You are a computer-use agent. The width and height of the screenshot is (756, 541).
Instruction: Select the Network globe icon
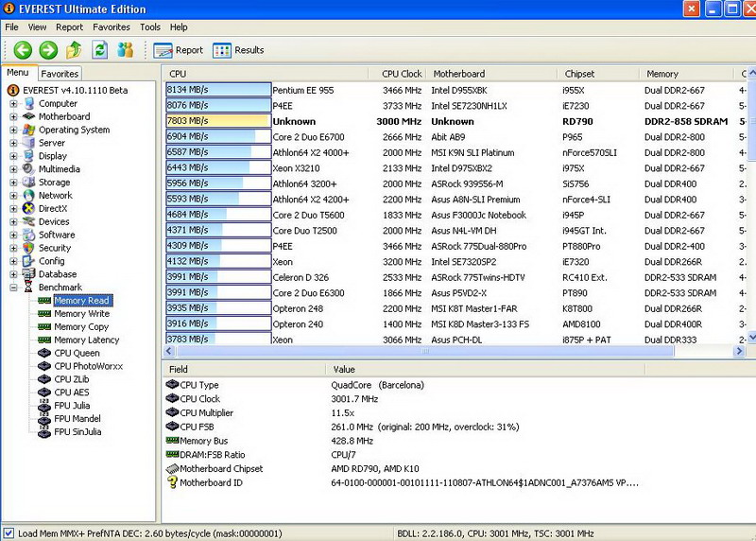[x=29, y=195]
